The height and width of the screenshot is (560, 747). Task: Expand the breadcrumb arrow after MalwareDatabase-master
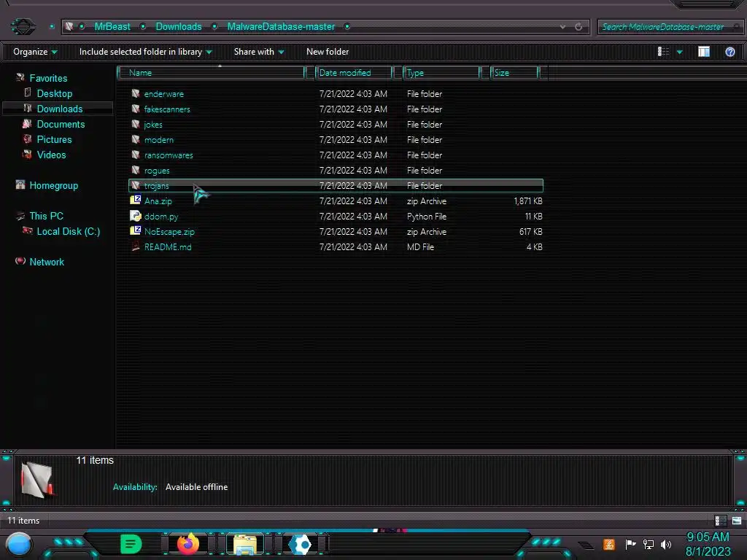[347, 27]
